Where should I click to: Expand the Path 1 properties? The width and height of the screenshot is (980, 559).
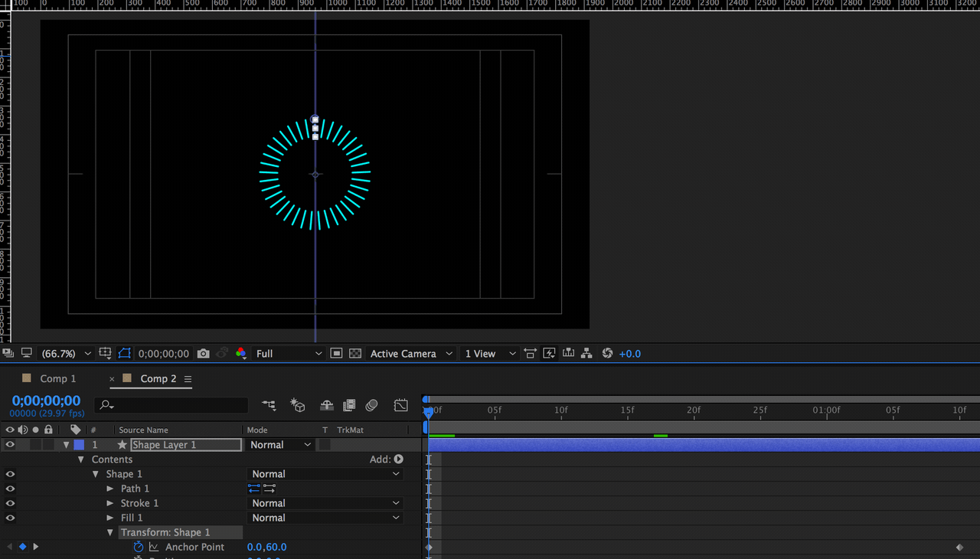point(110,489)
